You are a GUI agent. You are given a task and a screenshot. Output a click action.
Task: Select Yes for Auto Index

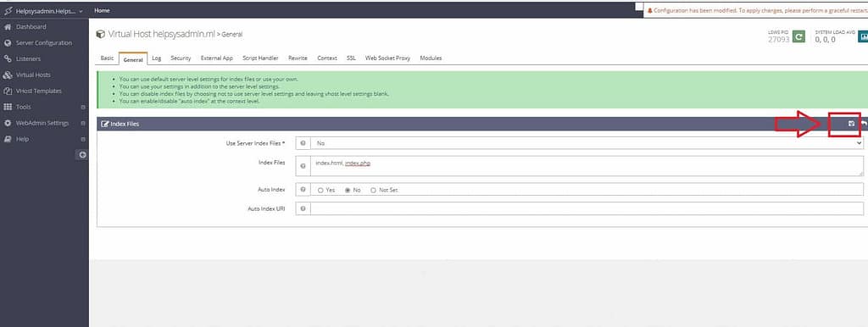[320, 191]
